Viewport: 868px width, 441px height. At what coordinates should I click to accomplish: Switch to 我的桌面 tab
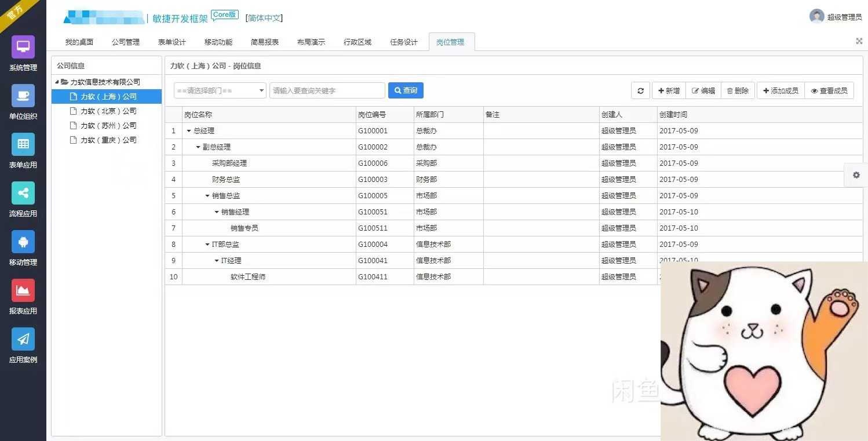click(79, 42)
